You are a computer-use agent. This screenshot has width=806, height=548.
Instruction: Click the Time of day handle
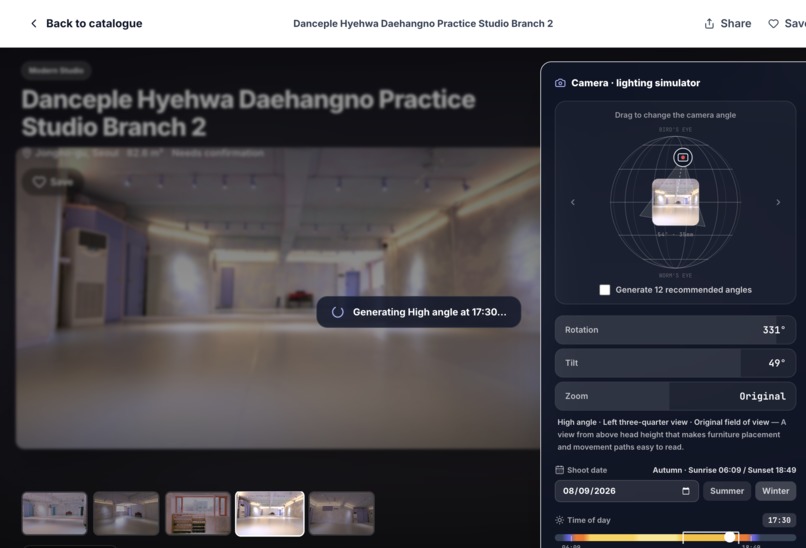point(729,537)
